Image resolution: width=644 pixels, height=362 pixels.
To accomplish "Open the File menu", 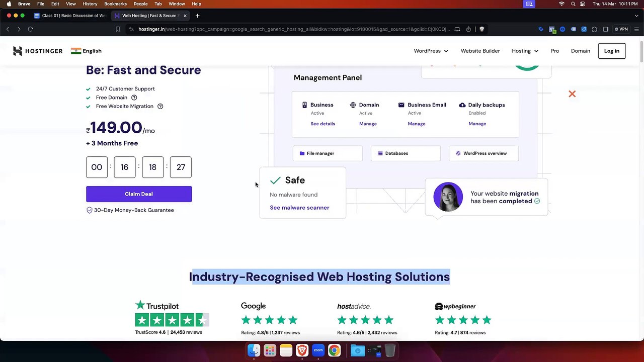I will (x=41, y=4).
